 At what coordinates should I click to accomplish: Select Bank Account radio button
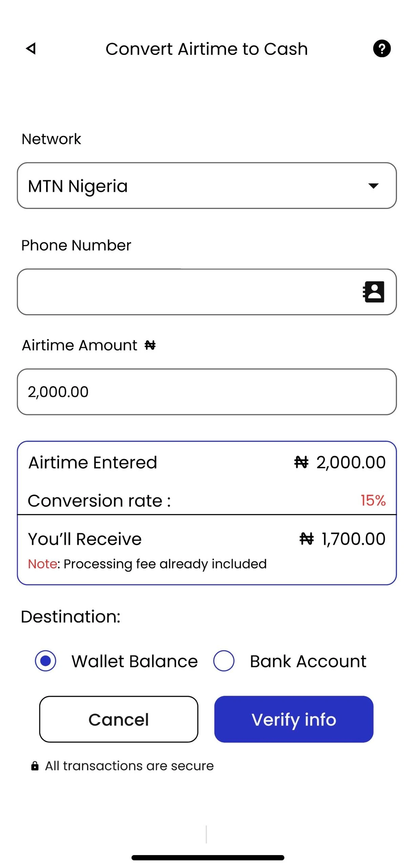pyautogui.click(x=224, y=661)
